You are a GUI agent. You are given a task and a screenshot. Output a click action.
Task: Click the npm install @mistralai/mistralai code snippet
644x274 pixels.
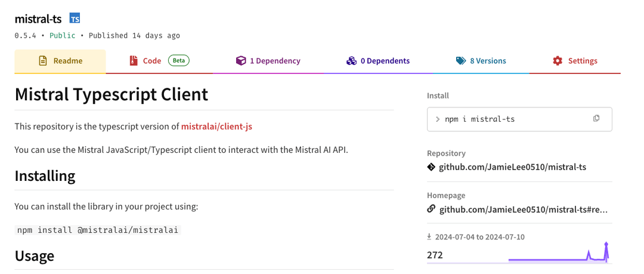pos(98,230)
